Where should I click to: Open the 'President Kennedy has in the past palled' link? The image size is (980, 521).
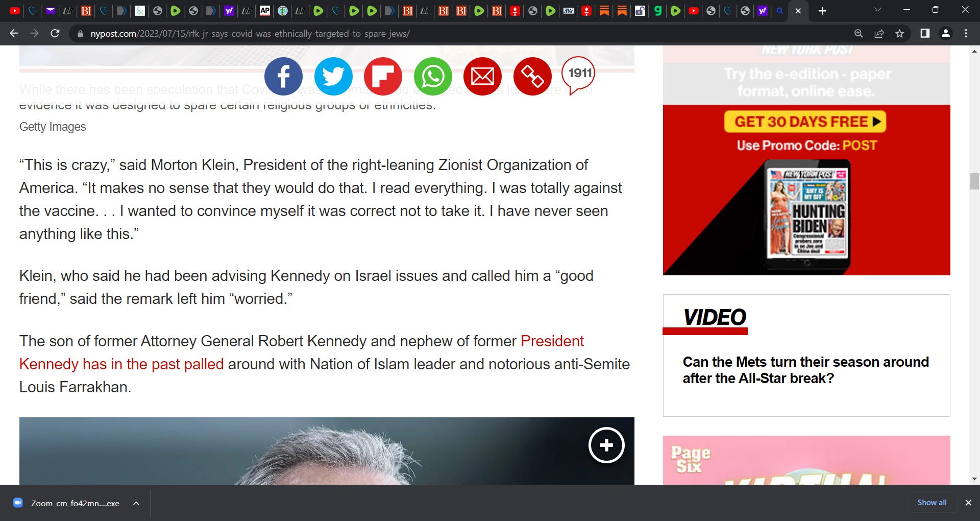tap(302, 352)
